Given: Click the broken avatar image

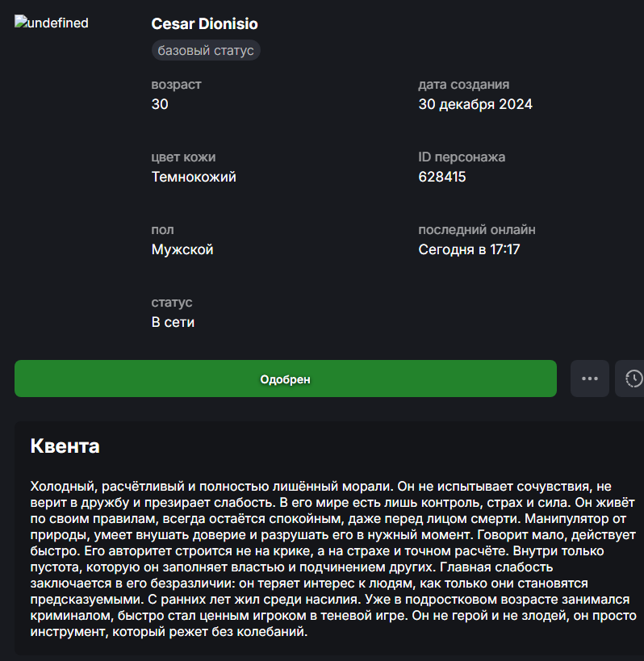Looking at the screenshot, I should coord(52,23).
